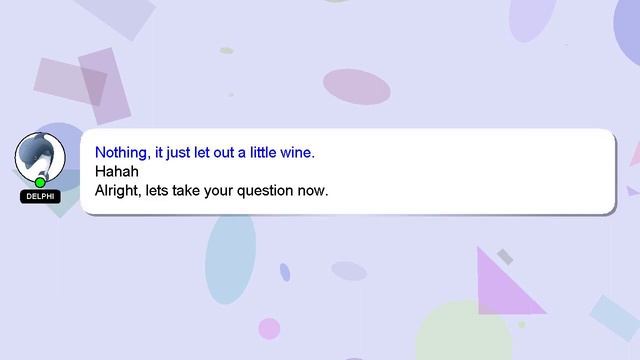This screenshot has width=640, height=360.
Task: Click the small blue tilted oval
Action: 285,272
